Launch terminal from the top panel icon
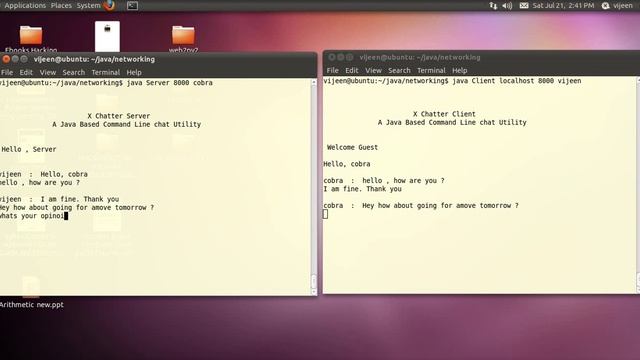Viewport: 640px width, 360px height. click(132, 6)
